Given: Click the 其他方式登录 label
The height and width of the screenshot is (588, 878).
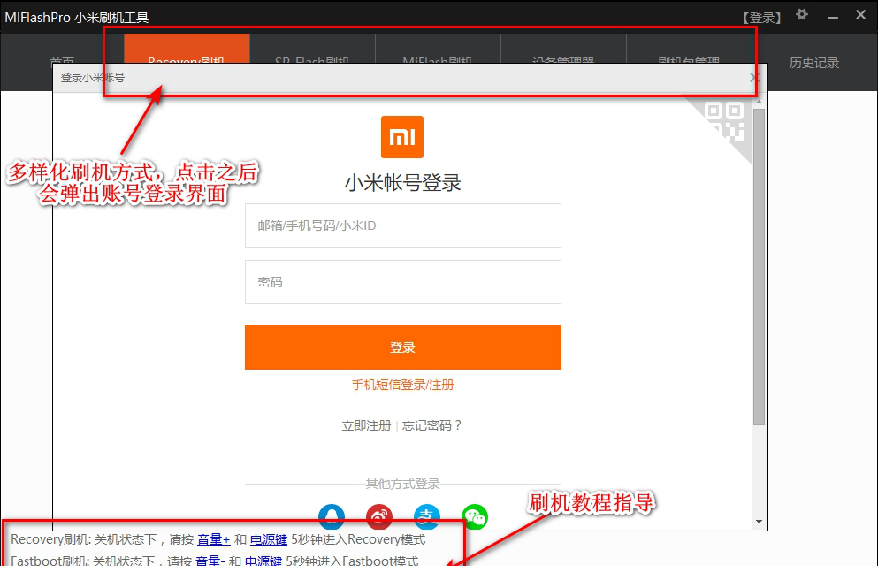Looking at the screenshot, I should pos(402,484).
